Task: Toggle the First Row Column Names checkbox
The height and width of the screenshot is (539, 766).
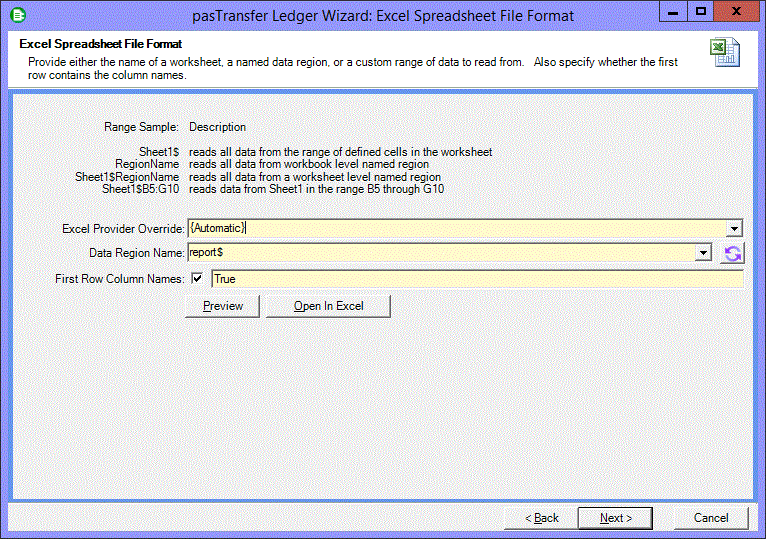Action: (x=197, y=279)
